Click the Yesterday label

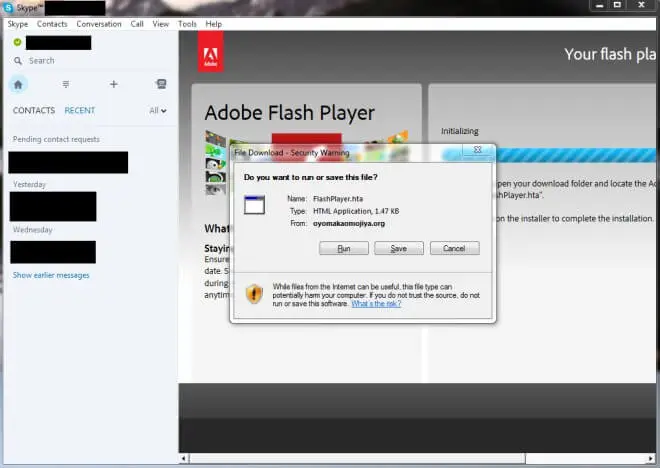tap(29, 184)
